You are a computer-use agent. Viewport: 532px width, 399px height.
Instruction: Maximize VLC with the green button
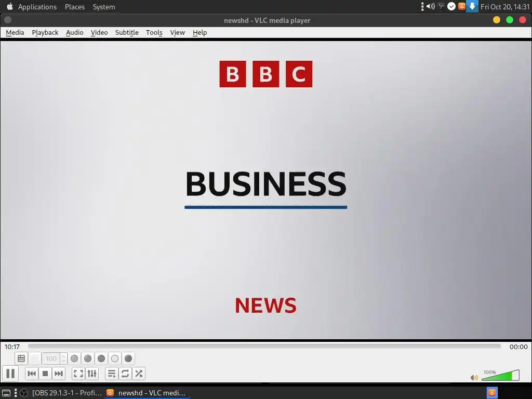tap(510, 20)
